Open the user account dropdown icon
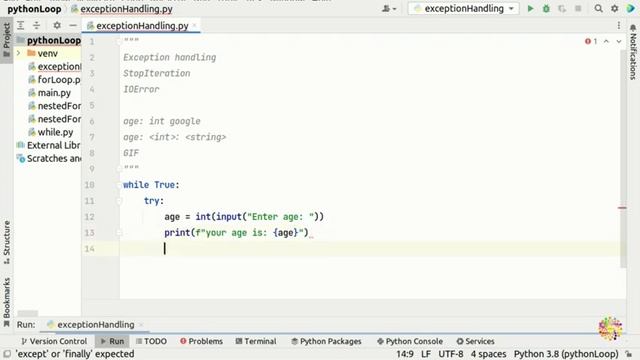 [x=389, y=9]
